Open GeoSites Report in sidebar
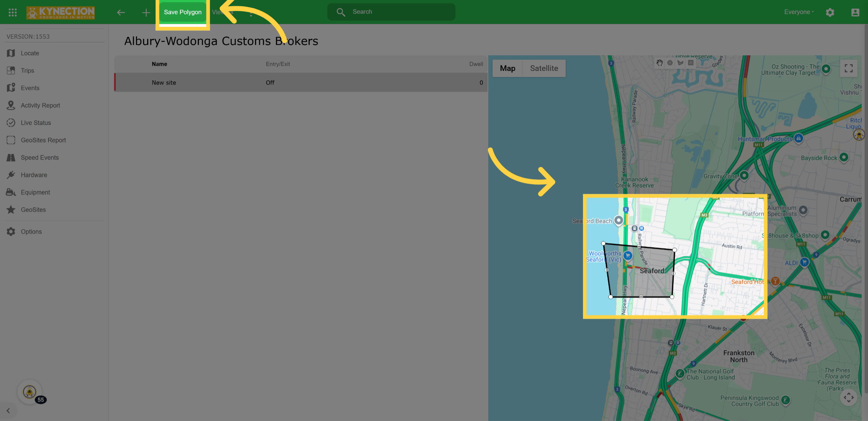The width and height of the screenshot is (868, 421). 43,140
